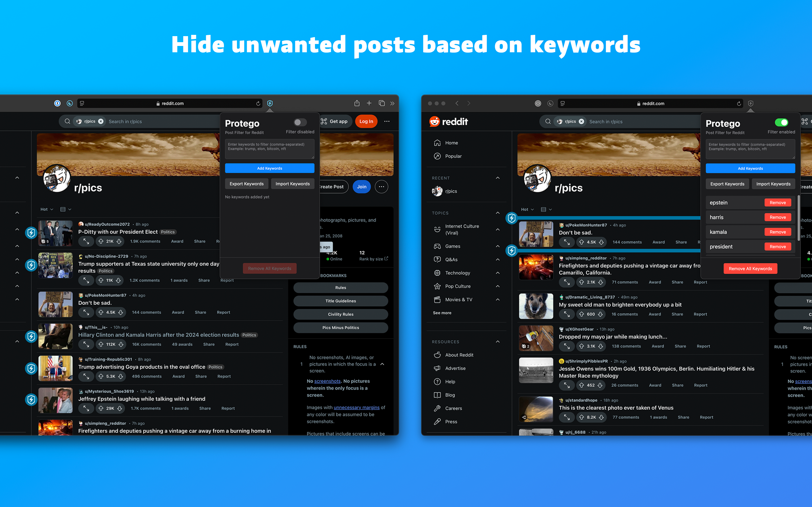Click the Export Keywords option
The height and width of the screenshot is (507, 812).
coord(246,183)
